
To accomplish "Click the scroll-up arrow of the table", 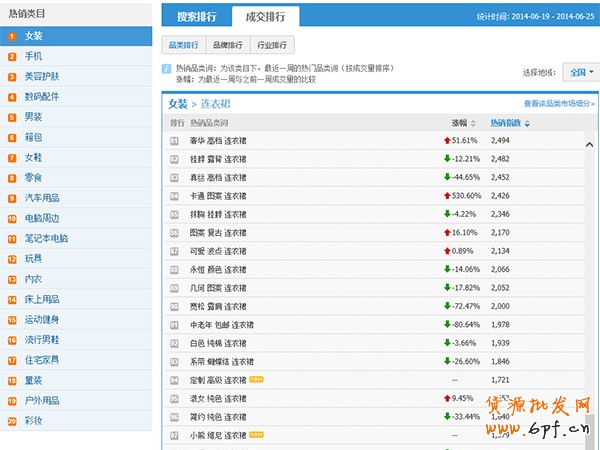I will [x=590, y=144].
